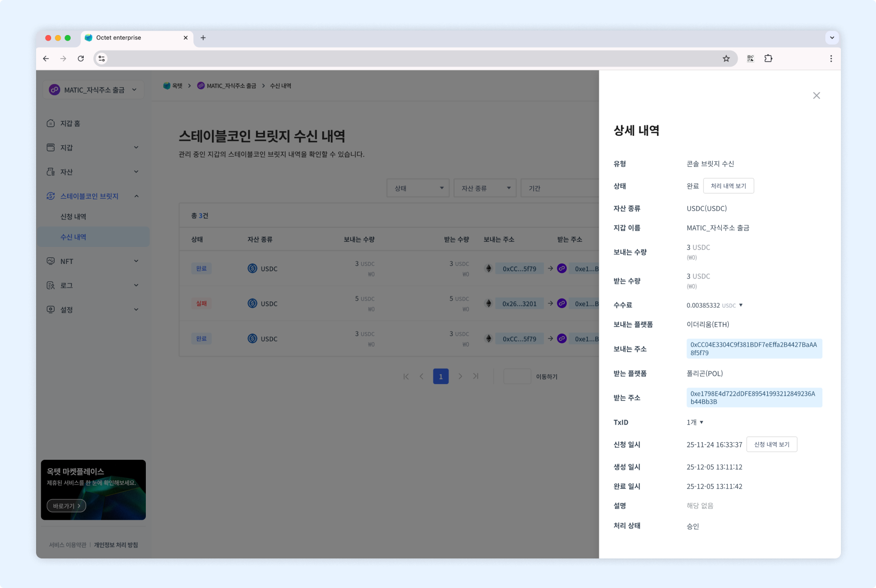Close the Octet enterprise tab
Image resolution: width=876 pixels, height=588 pixels.
coord(185,38)
